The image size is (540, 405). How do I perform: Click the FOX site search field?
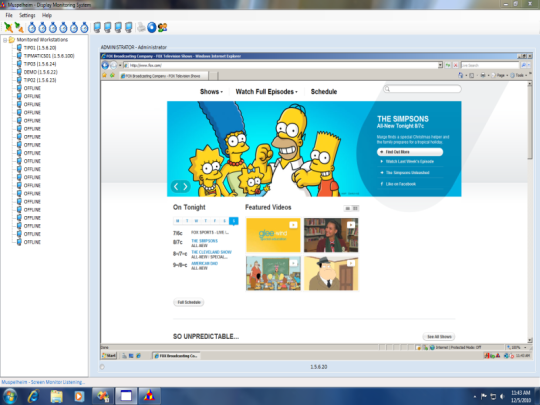(422, 89)
